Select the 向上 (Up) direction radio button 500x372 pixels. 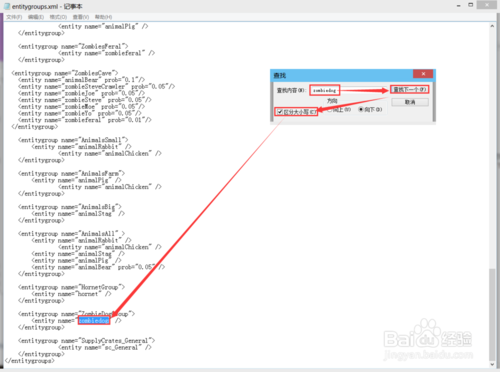pyautogui.click(x=330, y=109)
